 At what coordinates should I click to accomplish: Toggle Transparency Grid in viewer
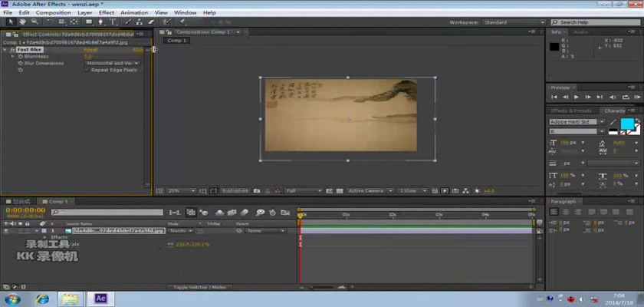click(x=340, y=191)
